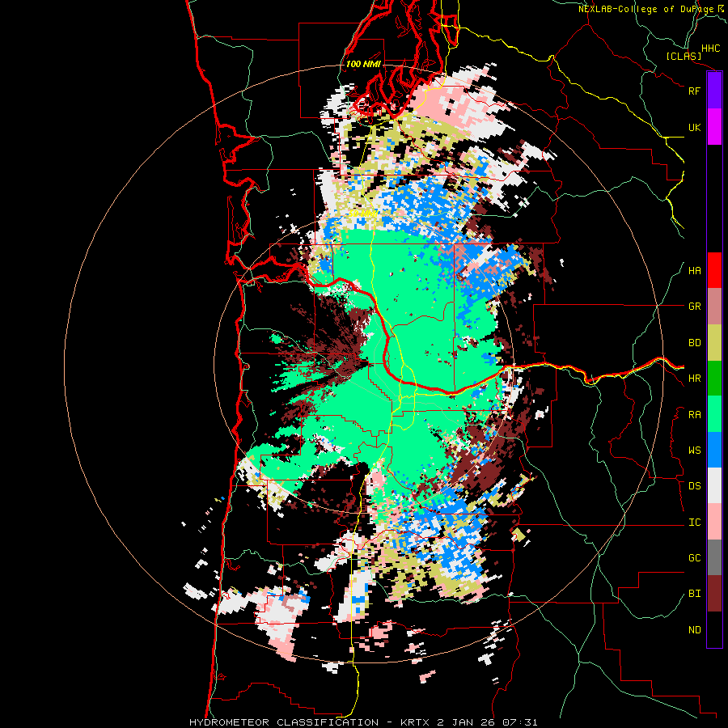The image size is (728, 728).
Task: Click the 'GC' legend label
Action: [694, 558]
